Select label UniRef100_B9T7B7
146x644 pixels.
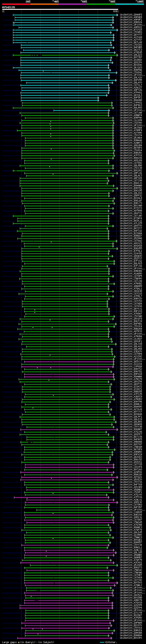tap(131, 58)
